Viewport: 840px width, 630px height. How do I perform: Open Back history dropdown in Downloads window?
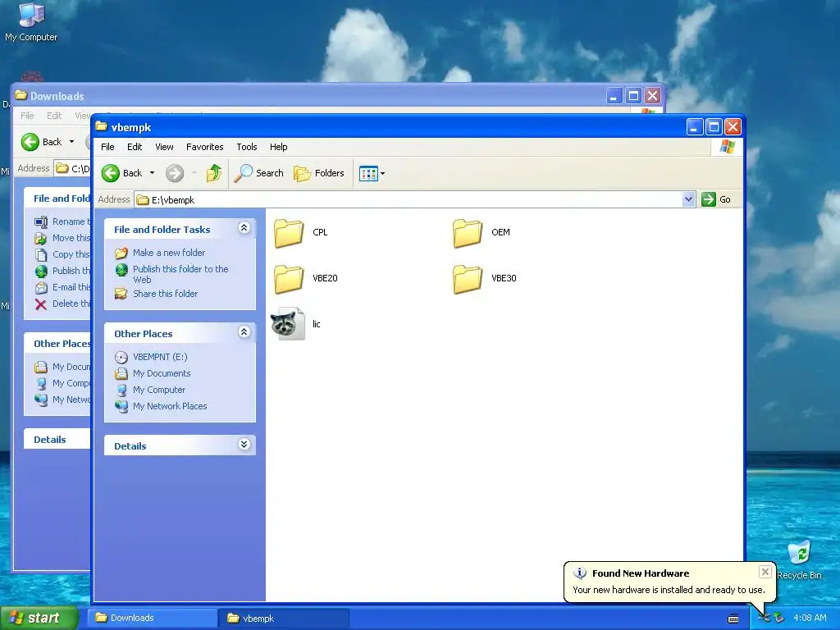click(72, 142)
